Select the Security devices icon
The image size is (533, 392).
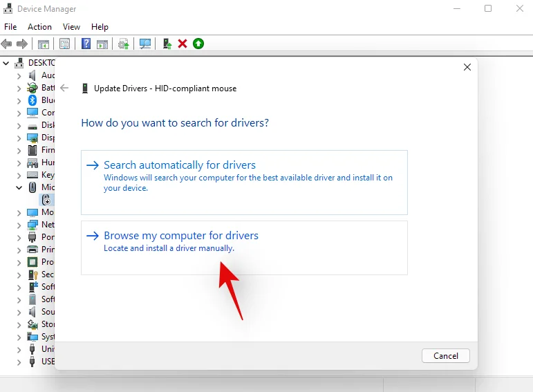[33, 274]
